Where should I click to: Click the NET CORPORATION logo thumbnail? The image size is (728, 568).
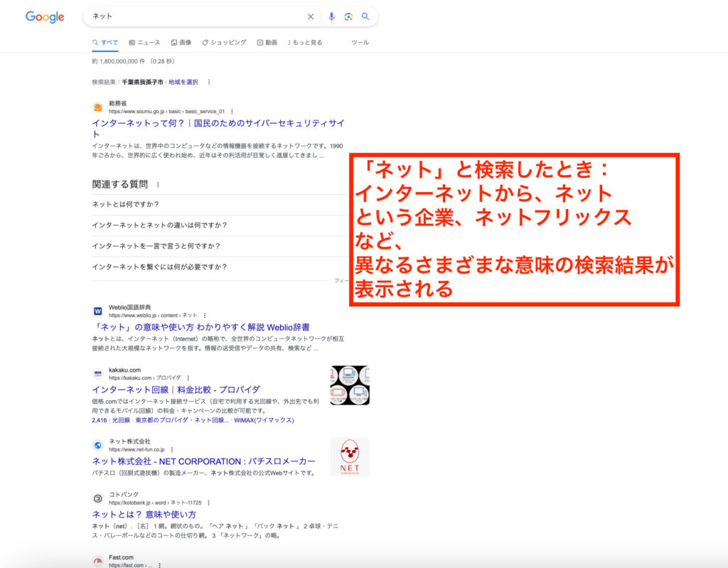pyautogui.click(x=349, y=456)
